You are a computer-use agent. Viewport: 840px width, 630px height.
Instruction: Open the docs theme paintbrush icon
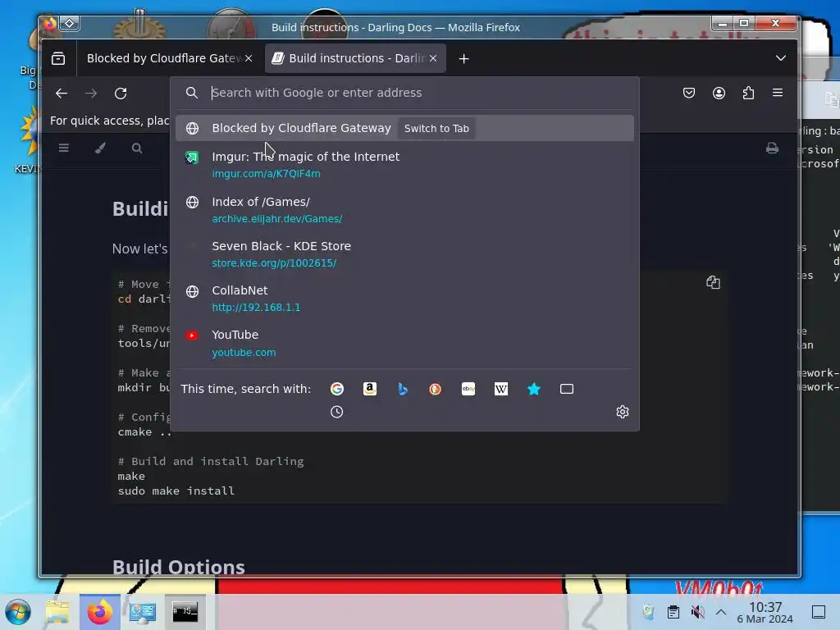(100, 148)
